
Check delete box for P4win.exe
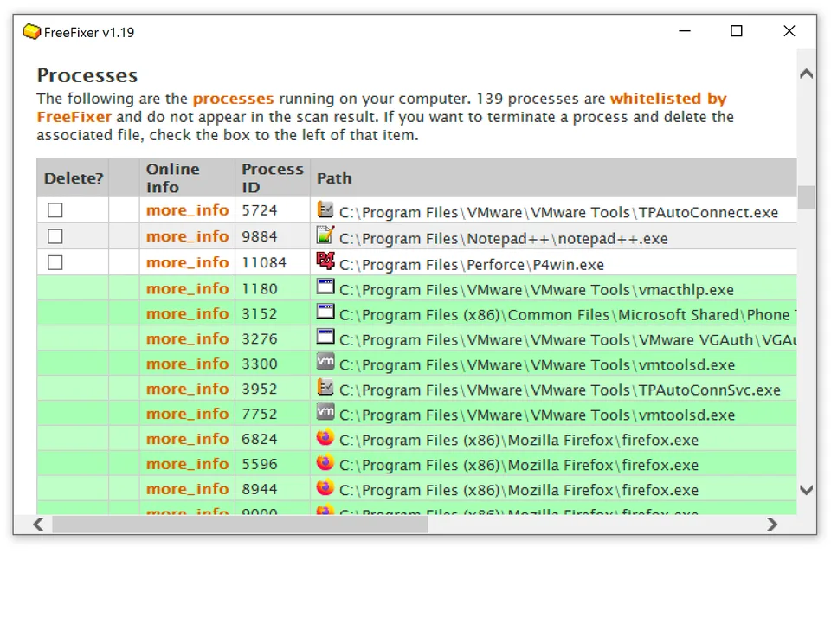pos(55,262)
